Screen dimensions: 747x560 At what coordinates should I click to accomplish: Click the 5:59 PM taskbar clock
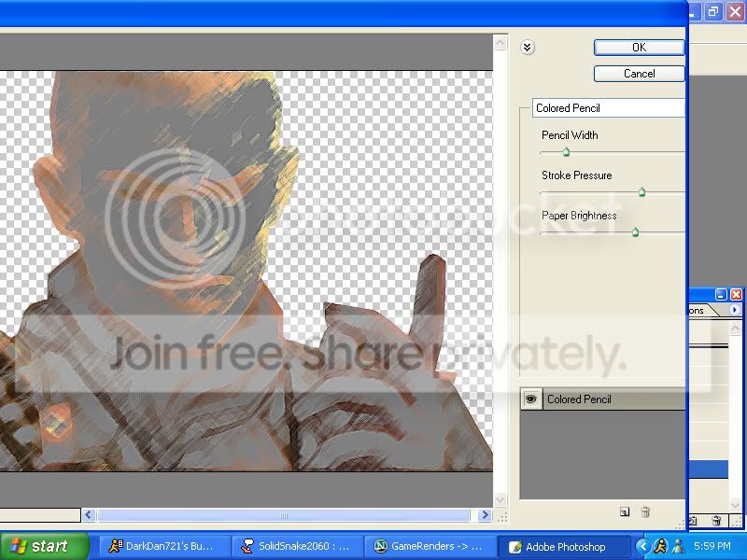(x=712, y=546)
